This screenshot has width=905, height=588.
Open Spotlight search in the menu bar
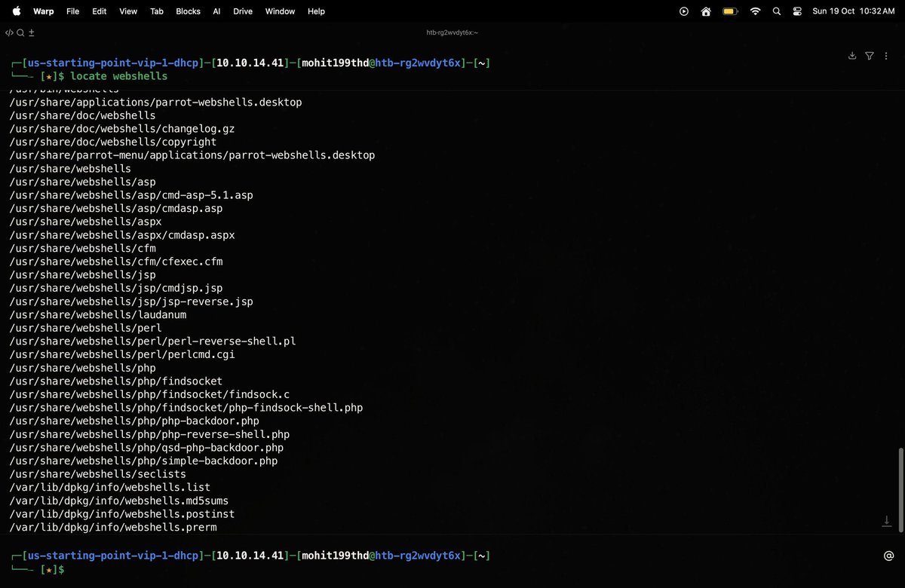click(x=777, y=11)
